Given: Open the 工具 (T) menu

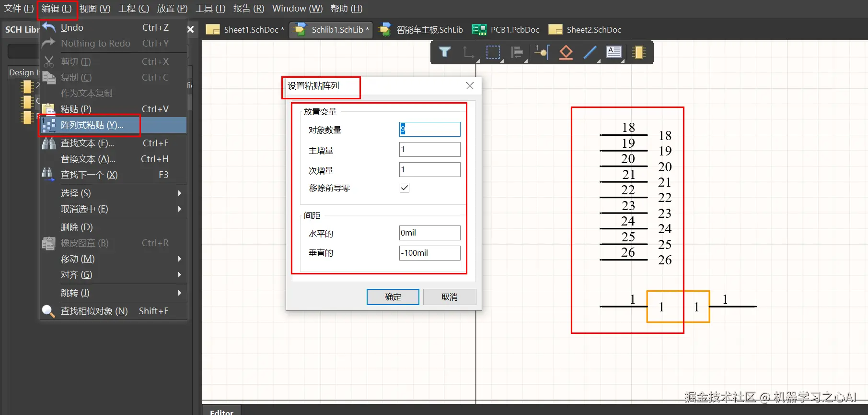Looking at the screenshot, I should tap(210, 9).
